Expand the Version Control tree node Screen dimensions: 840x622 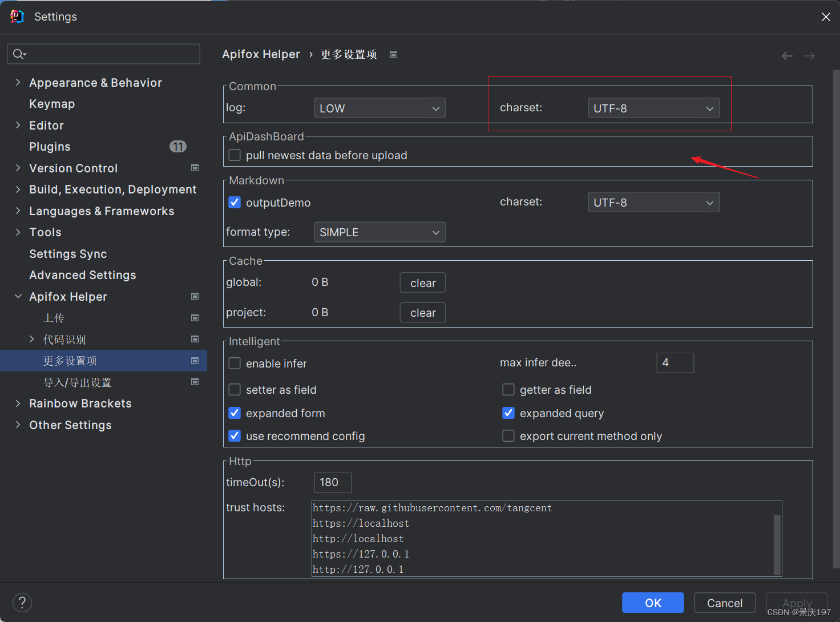(18, 168)
